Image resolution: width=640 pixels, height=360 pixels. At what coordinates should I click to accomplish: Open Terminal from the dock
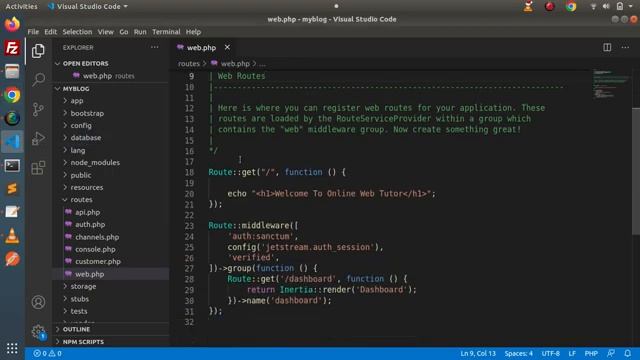pos(12,165)
